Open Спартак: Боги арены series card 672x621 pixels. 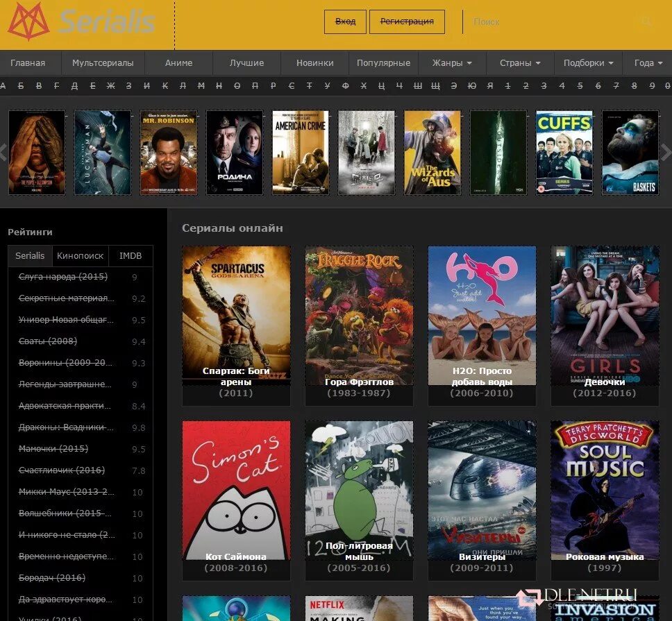coord(236,325)
